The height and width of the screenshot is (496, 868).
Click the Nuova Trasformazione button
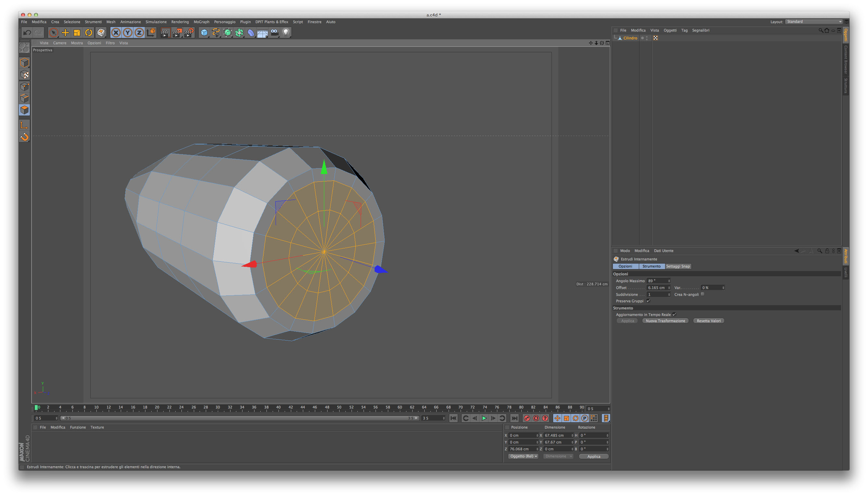point(665,321)
